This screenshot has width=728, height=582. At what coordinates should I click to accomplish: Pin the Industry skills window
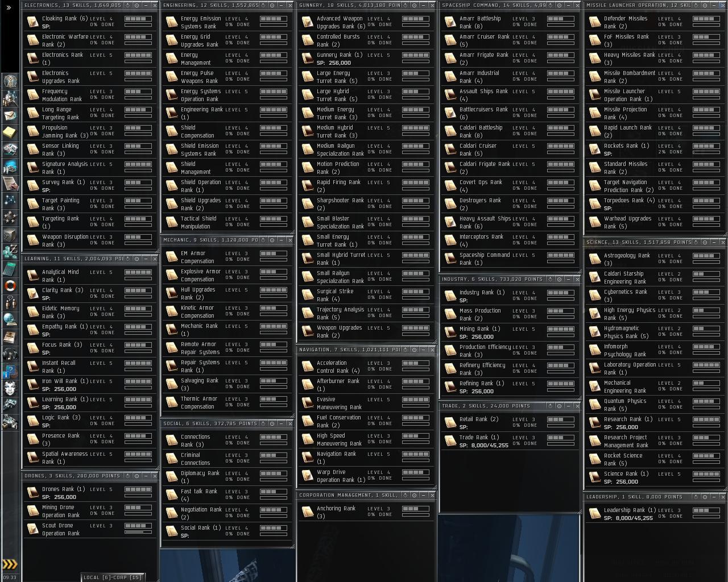point(560,279)
